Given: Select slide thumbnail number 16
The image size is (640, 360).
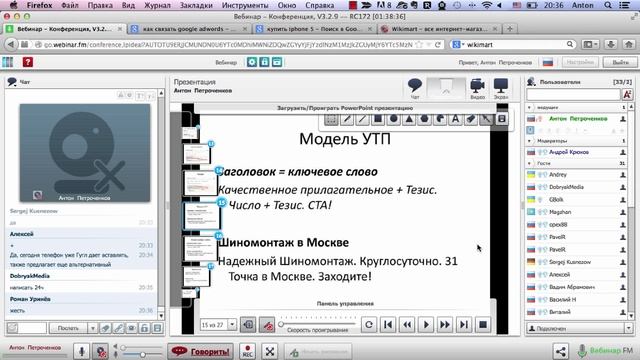Looking at the screenshot, I should [200, 248].
